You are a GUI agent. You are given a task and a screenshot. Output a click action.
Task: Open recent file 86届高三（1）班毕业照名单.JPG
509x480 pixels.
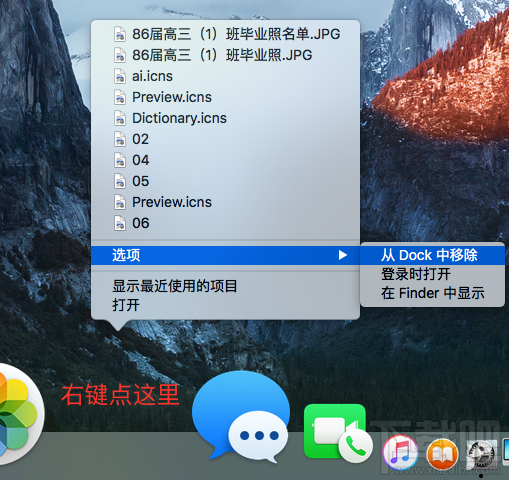click(x=225, y=34)
